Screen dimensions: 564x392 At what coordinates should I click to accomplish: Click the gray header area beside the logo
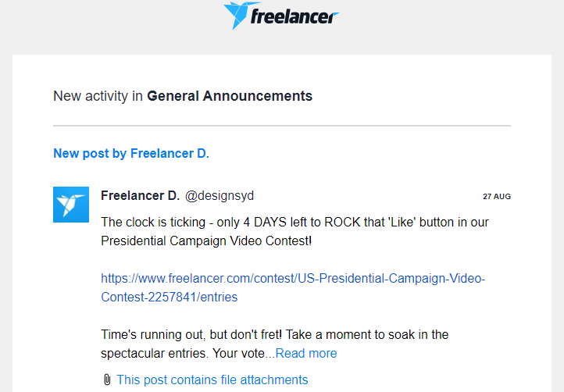[x=453, y=23]
